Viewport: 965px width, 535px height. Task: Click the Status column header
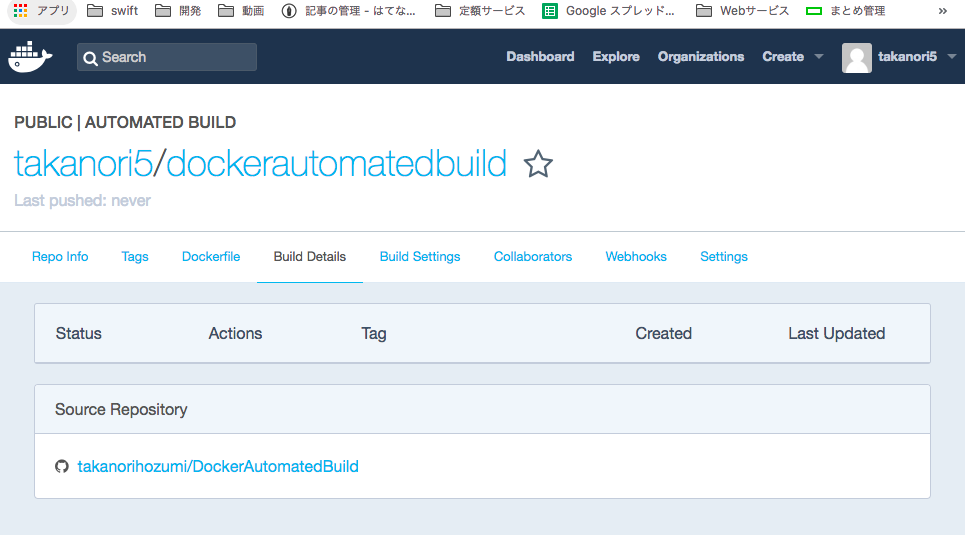pos(79,334)
